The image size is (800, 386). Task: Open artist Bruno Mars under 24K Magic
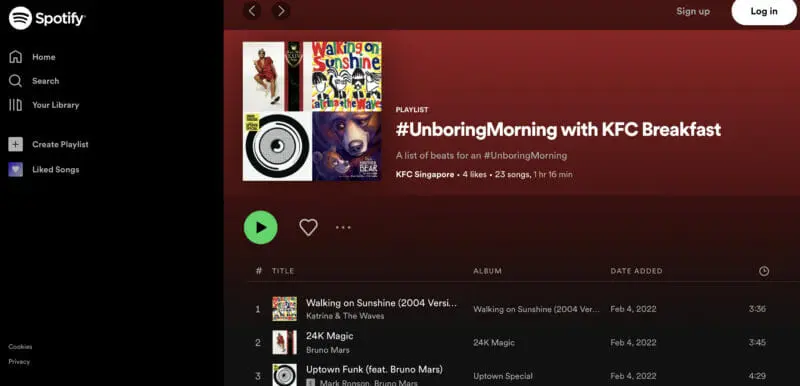[328, 350]
